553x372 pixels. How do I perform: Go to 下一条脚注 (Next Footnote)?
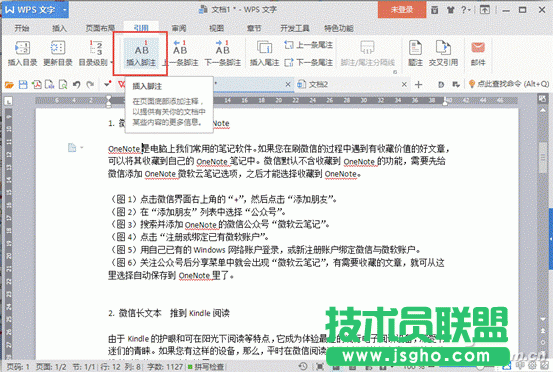(223, 53)
